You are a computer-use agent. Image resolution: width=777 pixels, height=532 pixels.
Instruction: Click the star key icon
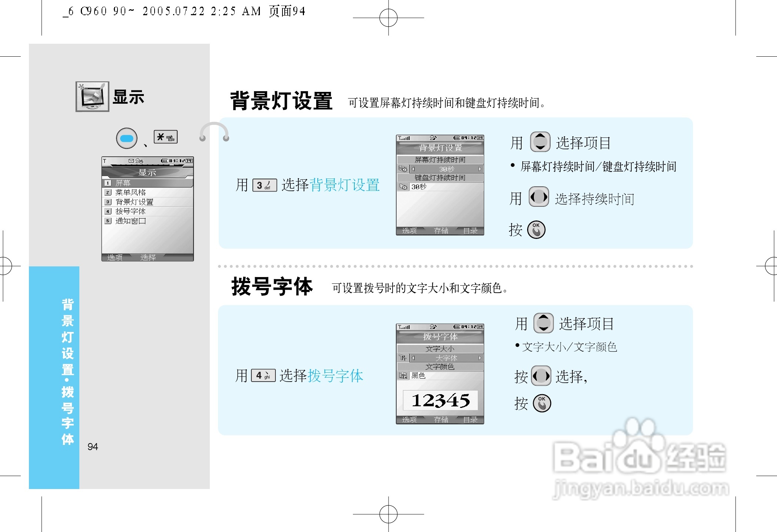point(165,137)
